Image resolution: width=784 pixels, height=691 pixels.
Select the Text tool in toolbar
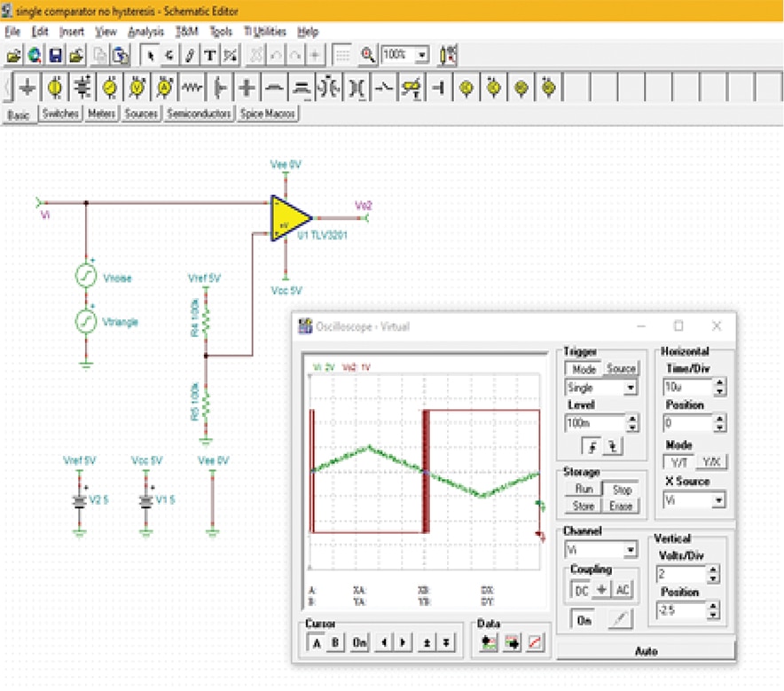coord(210,55)
